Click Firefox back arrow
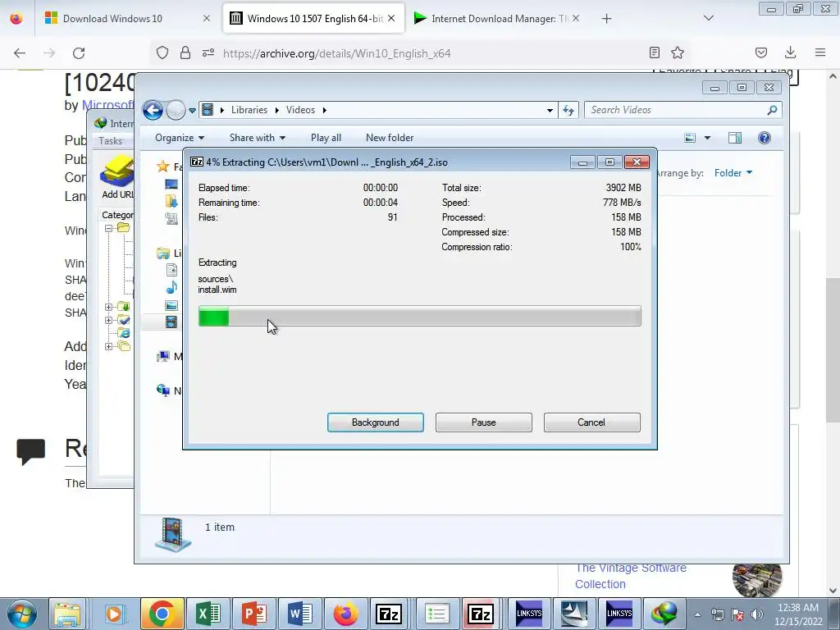 coord(20,53)
